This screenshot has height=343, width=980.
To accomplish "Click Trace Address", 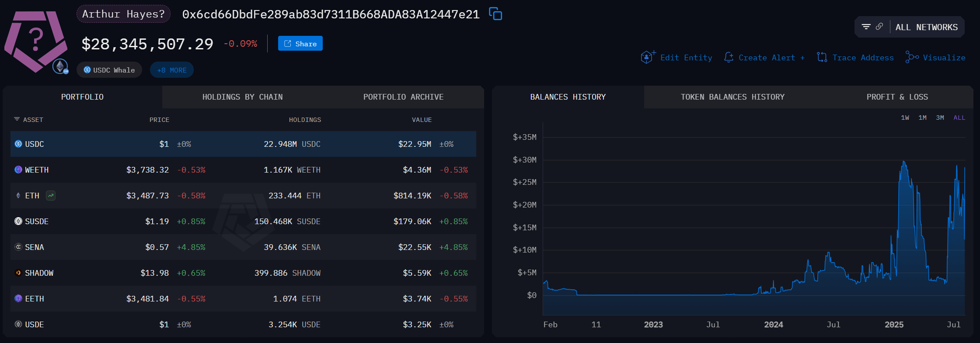I will (x=863, y=58).
